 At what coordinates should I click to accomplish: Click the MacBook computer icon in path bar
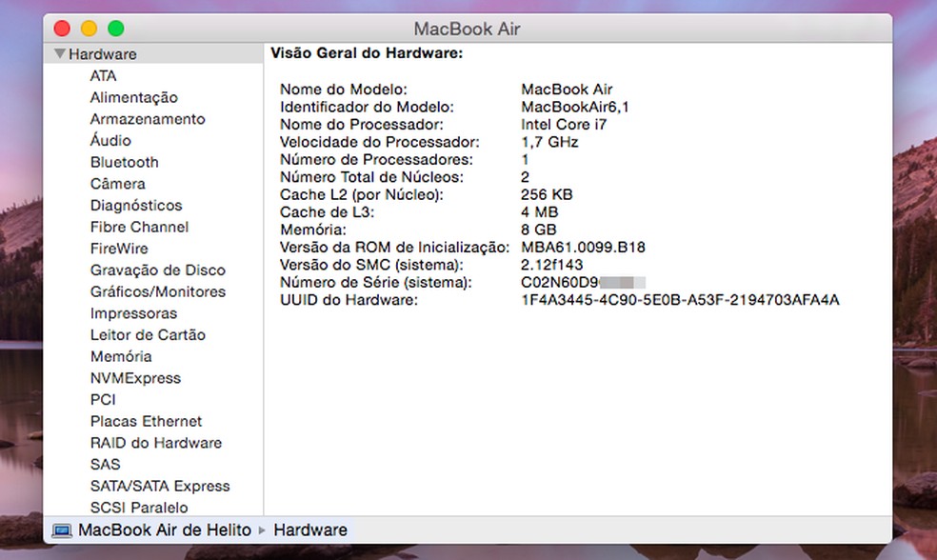(x=62, y=530)
